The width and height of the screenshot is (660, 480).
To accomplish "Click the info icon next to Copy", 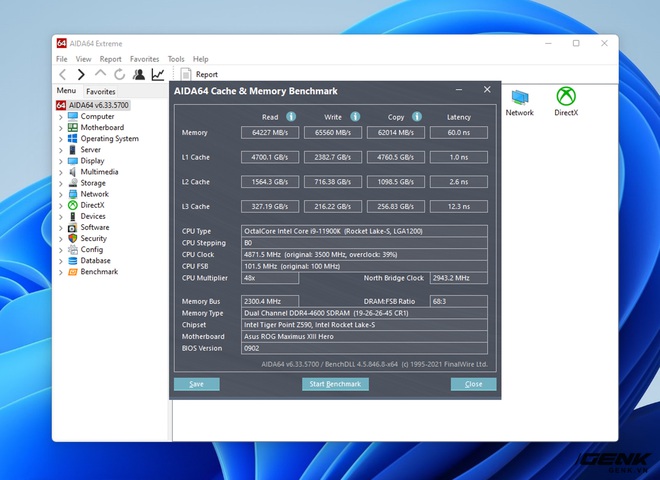I will (417, 117).
